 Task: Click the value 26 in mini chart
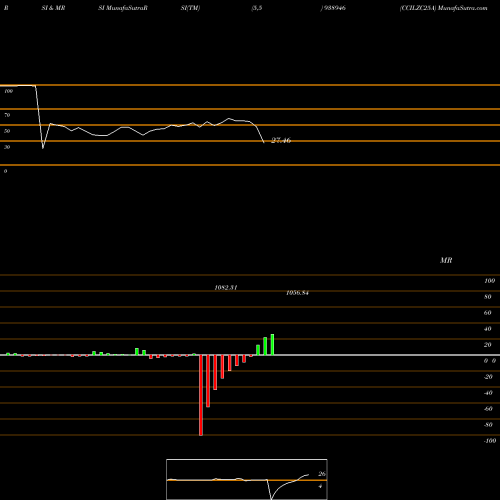click(x=322, y=474)
